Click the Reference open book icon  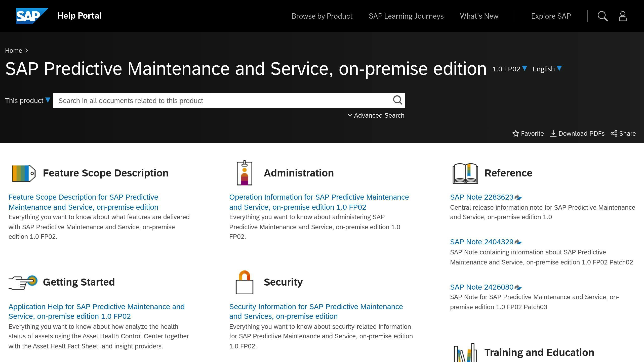pyautogui.click(x=465, y=173)
